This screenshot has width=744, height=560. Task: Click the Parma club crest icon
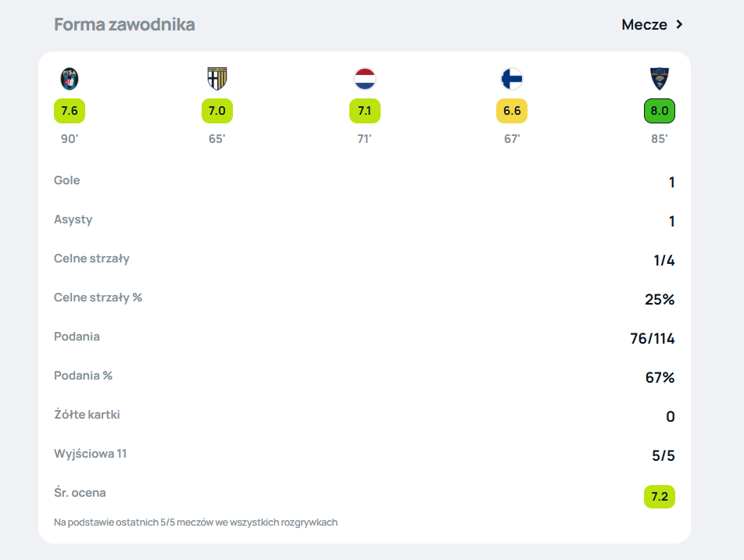click(x=217, y=79)
